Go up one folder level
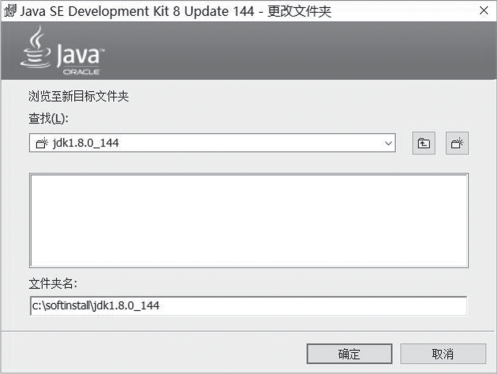This screenshot has height=374, width=497. [424, 143]
